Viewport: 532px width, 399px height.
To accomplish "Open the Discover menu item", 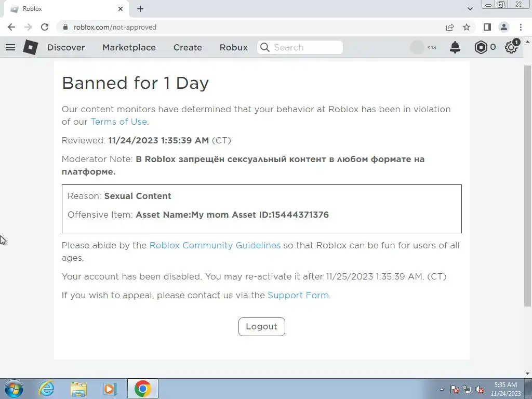I will 66,47.
